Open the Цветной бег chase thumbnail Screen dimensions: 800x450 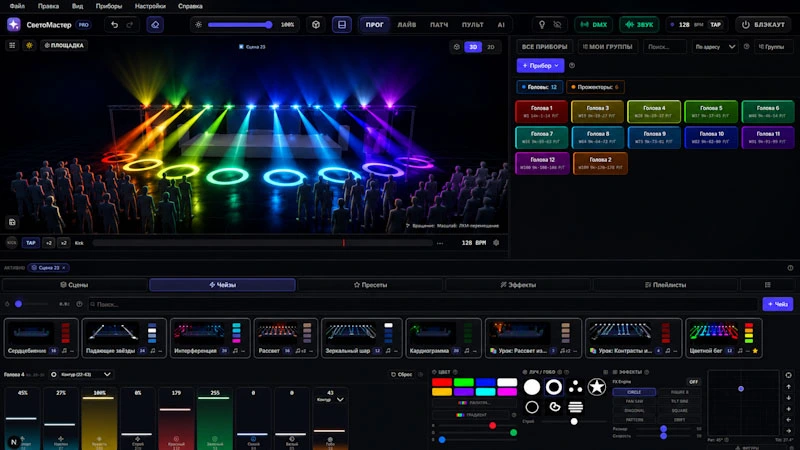coord(724,337)
